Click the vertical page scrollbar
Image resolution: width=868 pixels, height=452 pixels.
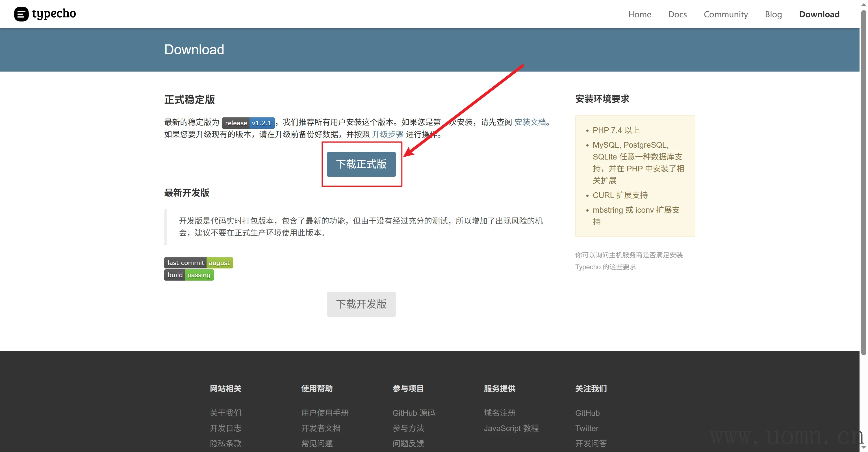863,182
